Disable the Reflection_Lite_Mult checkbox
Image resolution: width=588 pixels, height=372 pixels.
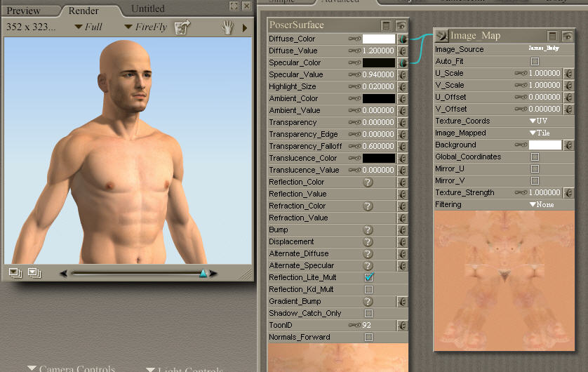pos(368,277)
